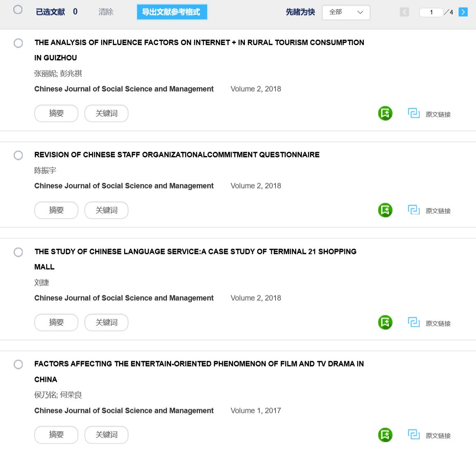Click blue link icon for Organizational Commitment article
476x451 pixels.
(x=413, y=210)
